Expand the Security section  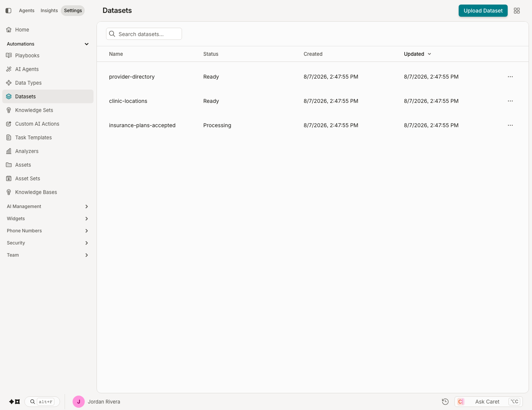click(x=48, y=243)
